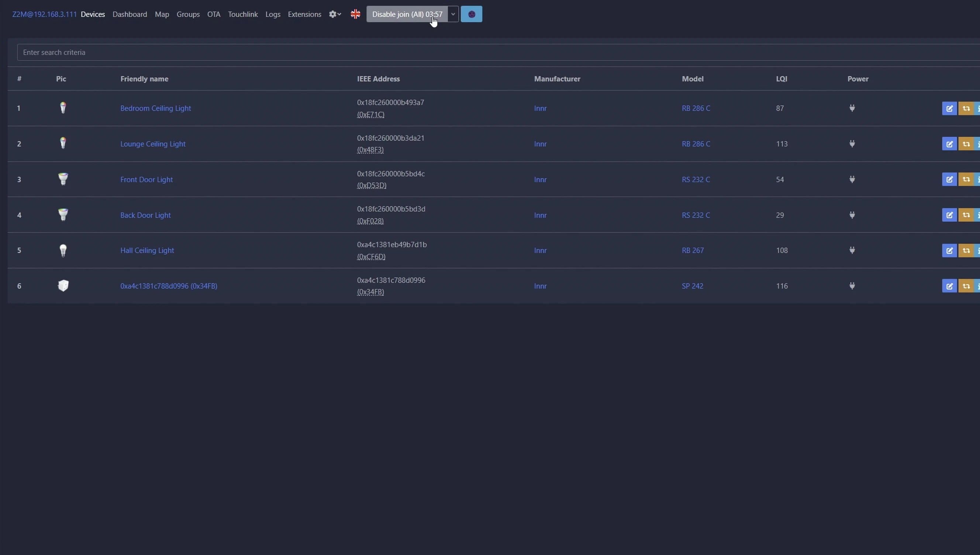Sort by Model column header
Image resolution: width=980 pixels, height=555 pixels.
[693, 79]
